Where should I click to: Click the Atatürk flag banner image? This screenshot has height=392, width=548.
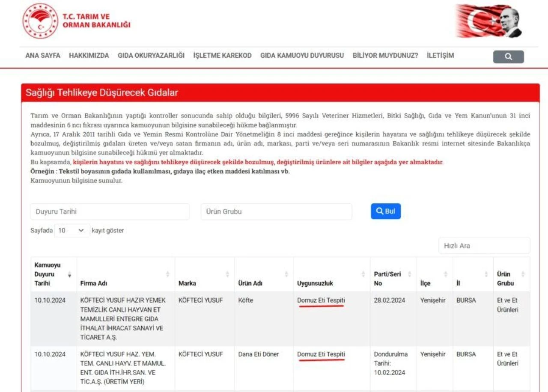[489, 21]
